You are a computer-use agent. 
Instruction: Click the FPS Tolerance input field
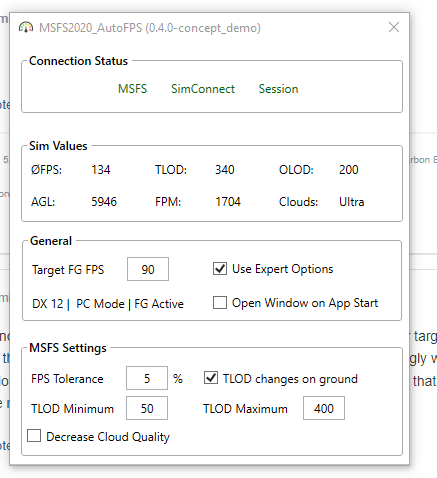point(147,378)
